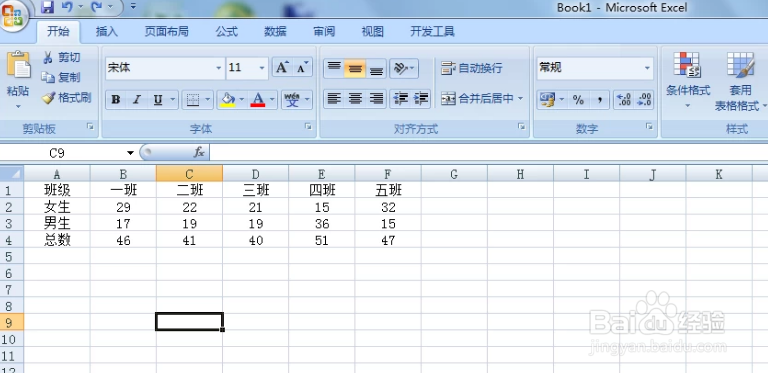Select the cell containing 总数
Viewport: 768px width, 373px height.
57,240
